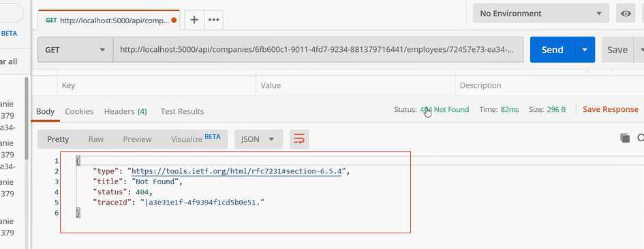Click Save Response link

click(611, 109)
